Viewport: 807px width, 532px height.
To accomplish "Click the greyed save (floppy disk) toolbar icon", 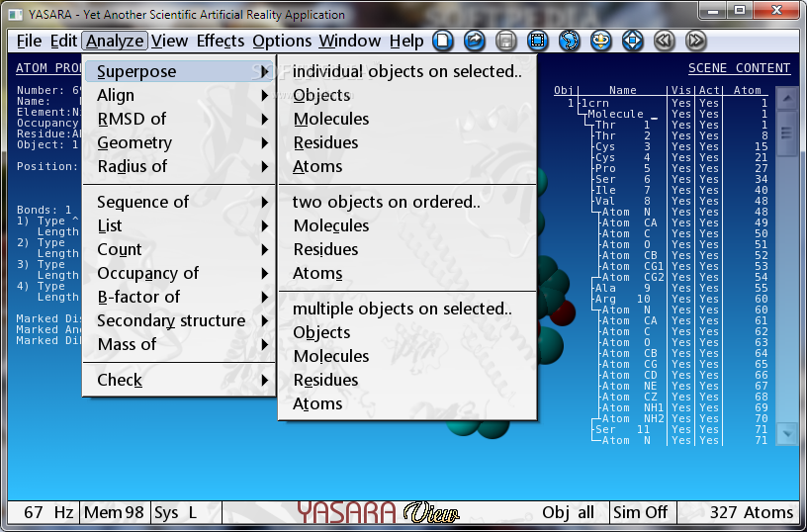I will (x=506, y=41).
